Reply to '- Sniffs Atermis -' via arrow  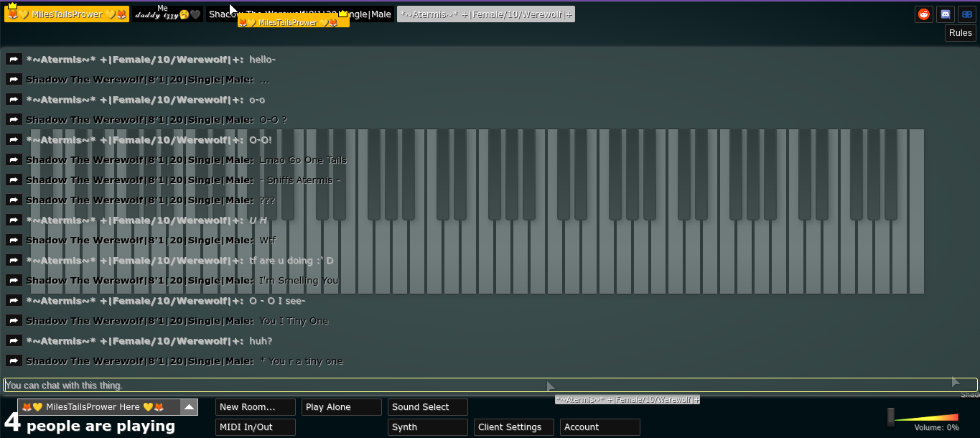[14, 180]
